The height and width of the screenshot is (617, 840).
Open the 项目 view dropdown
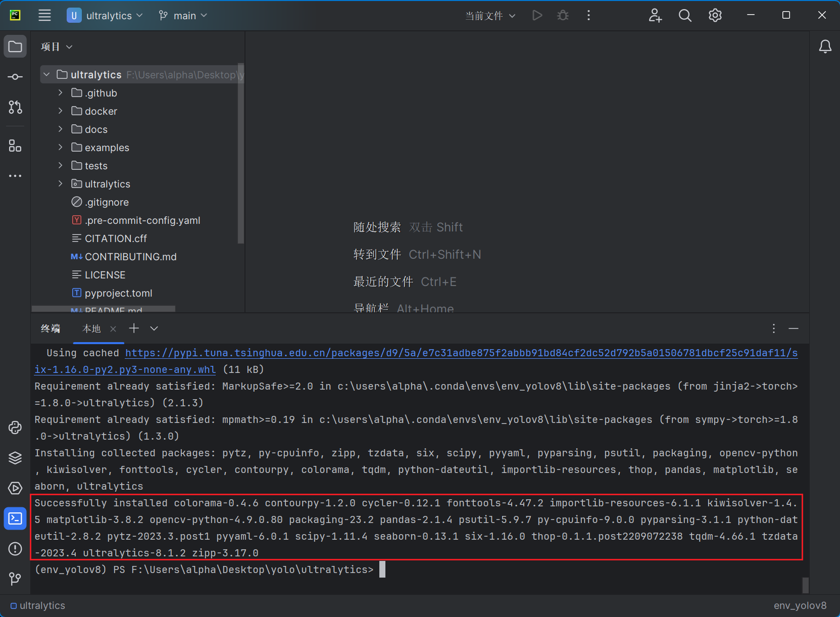click(57, 47)
